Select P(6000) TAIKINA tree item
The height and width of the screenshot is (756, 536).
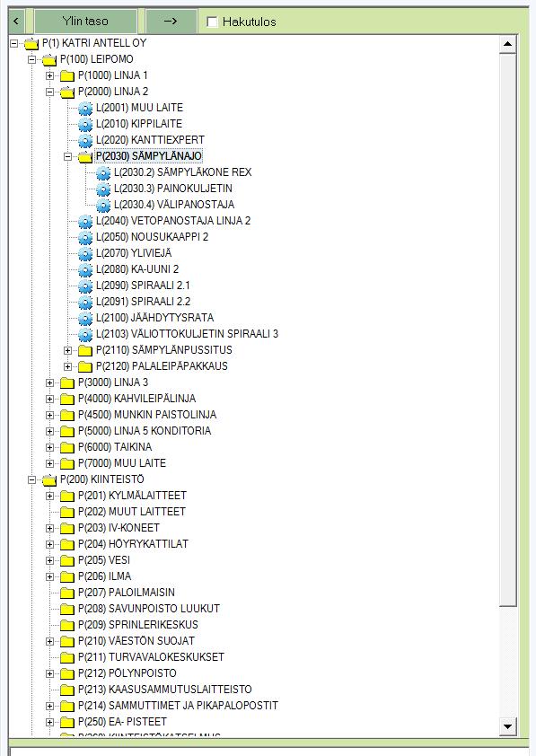point(115,447)
